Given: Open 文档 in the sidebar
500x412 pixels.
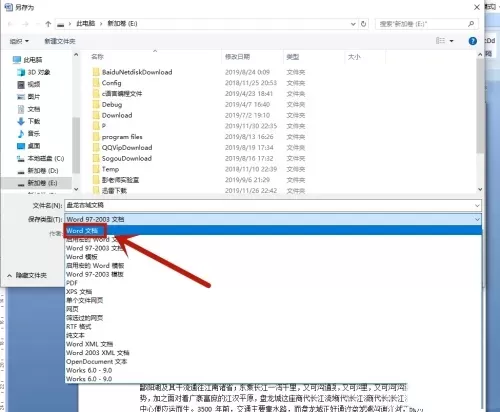Looking at the screenshot, I should tap(29, 109).
